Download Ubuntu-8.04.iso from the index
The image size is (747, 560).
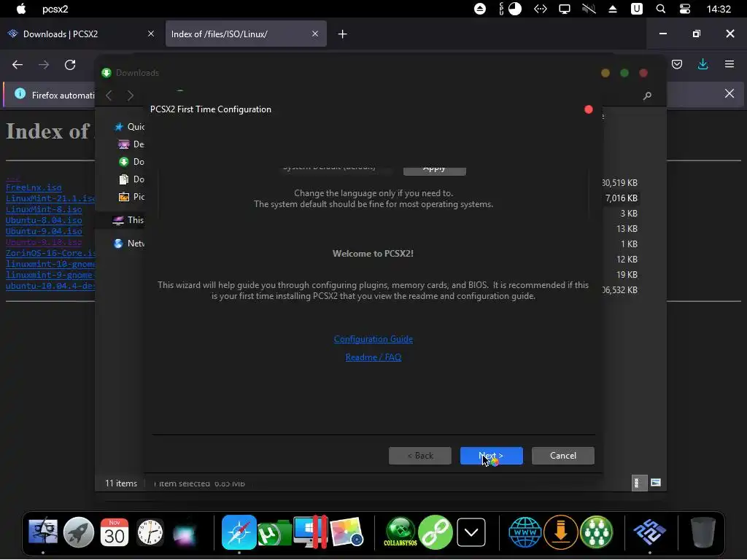[x=44, y=220]
